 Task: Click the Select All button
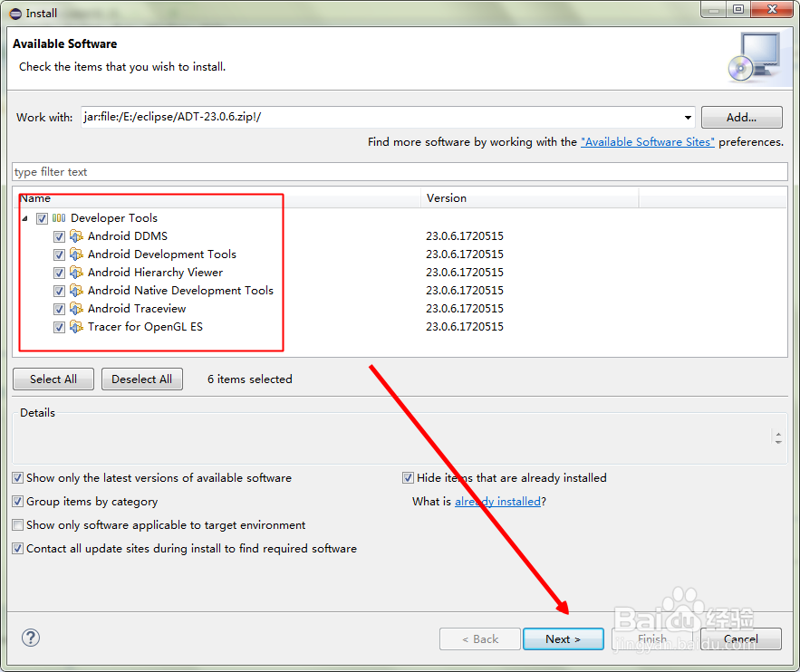(x=53, y=379)
